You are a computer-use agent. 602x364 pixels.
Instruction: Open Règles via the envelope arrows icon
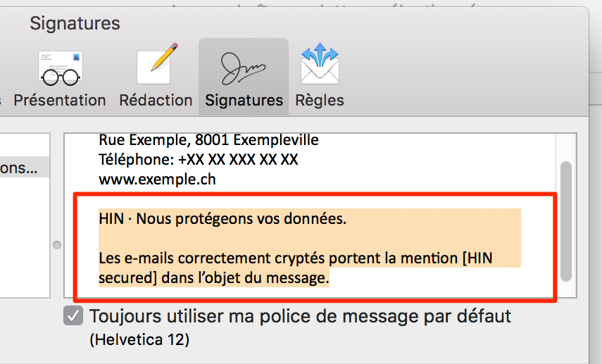click(x=320, y=64)
